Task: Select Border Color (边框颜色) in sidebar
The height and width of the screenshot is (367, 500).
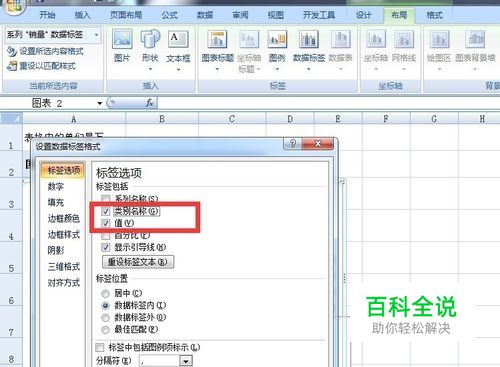Action: pyautogui.click(x=63, y=218)
